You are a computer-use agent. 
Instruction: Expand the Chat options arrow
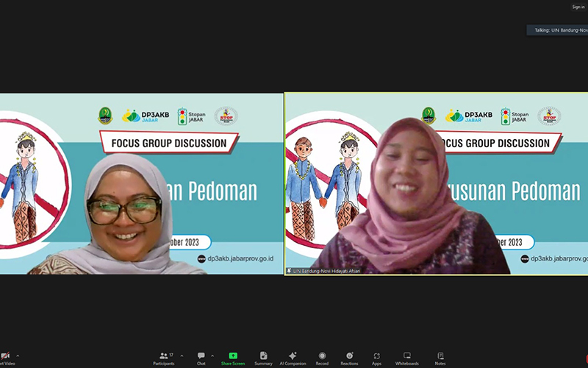tap(213, 355)
